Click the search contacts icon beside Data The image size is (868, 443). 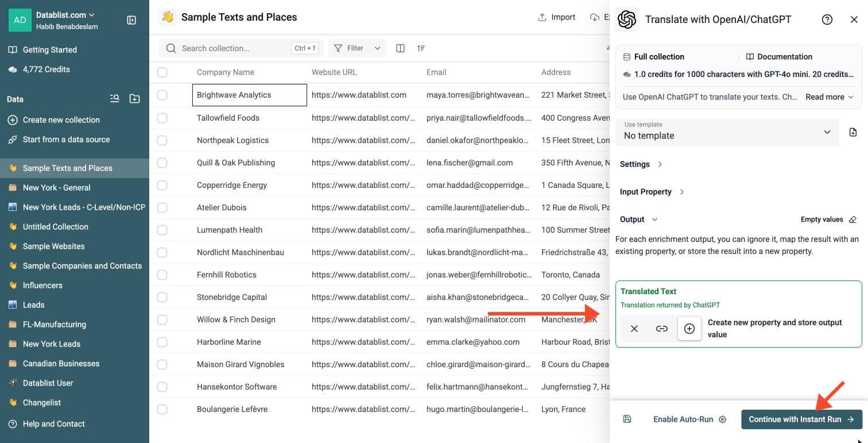coord(115,99)
